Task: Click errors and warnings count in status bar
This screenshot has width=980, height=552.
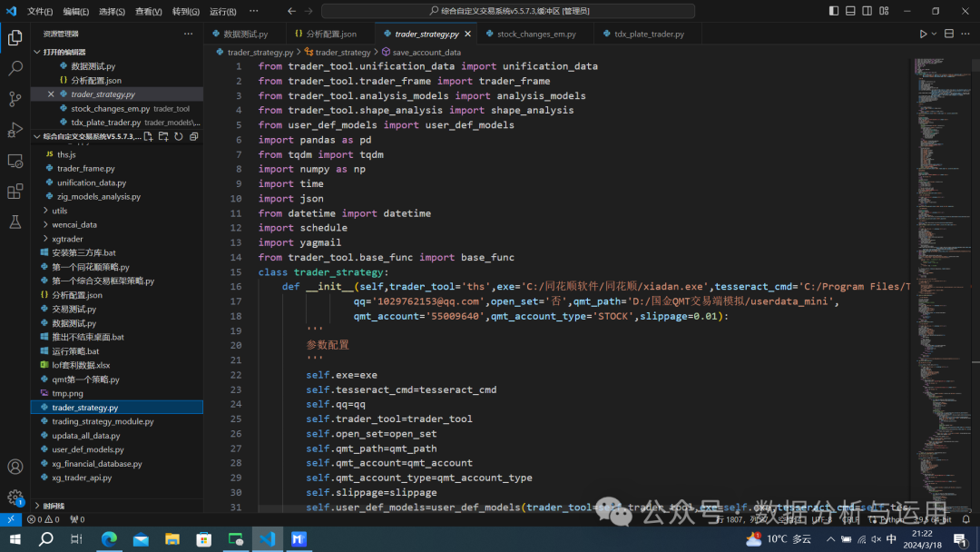Action: pyautogui.click(x=44, y=519)
